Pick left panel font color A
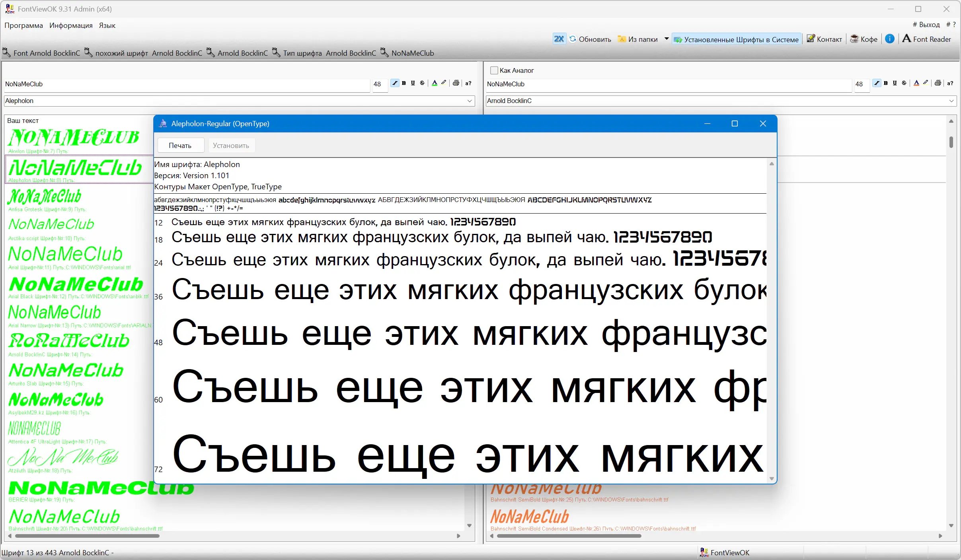 (x=435, y=83)
